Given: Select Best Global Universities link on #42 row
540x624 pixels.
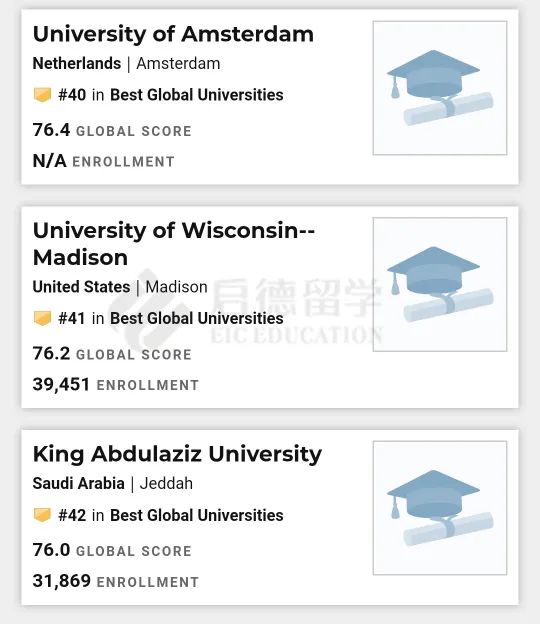Looking at the screenshot, I should 197,515.
